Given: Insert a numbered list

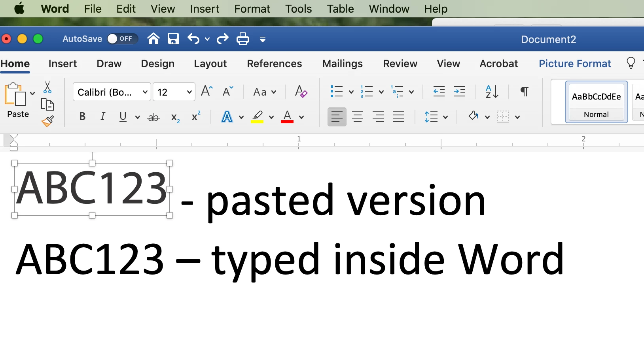Looking at the screenshot, I should coord(367,92).
